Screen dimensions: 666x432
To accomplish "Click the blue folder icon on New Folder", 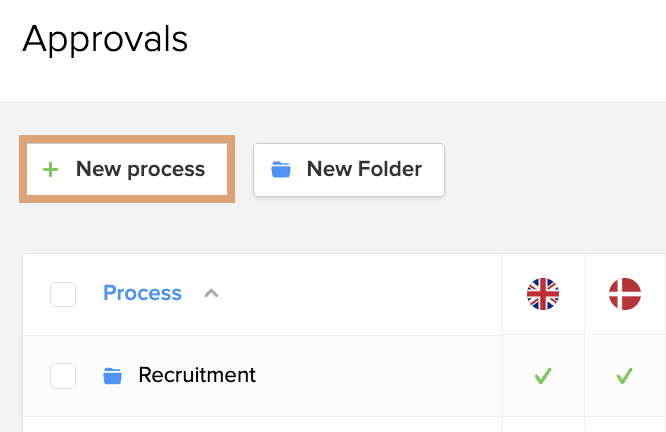I will 281,169.
